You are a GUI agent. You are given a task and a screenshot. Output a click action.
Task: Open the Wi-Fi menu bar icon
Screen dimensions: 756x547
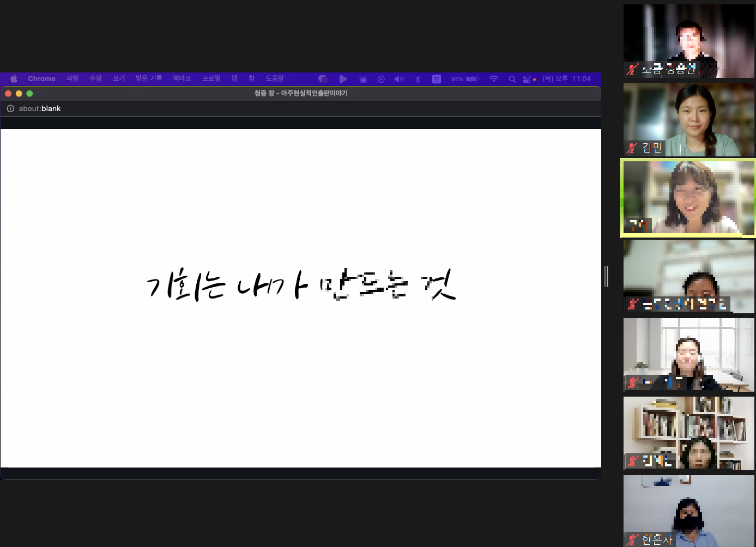click(x=494, y=79)
